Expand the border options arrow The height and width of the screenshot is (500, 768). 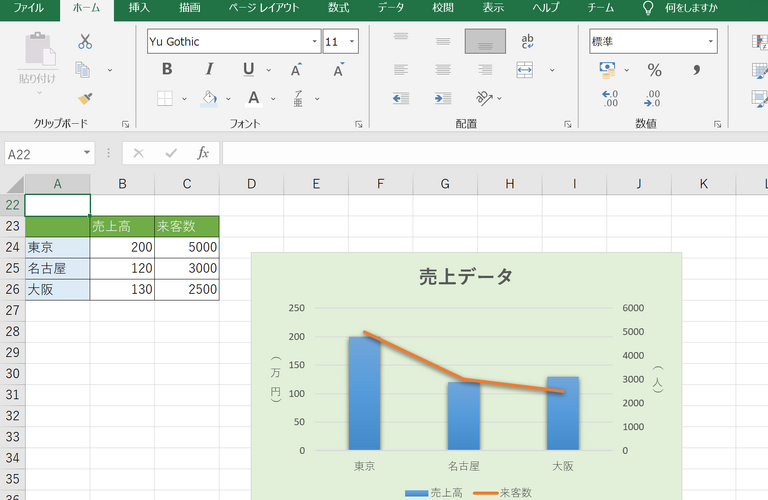pos(184,99)
